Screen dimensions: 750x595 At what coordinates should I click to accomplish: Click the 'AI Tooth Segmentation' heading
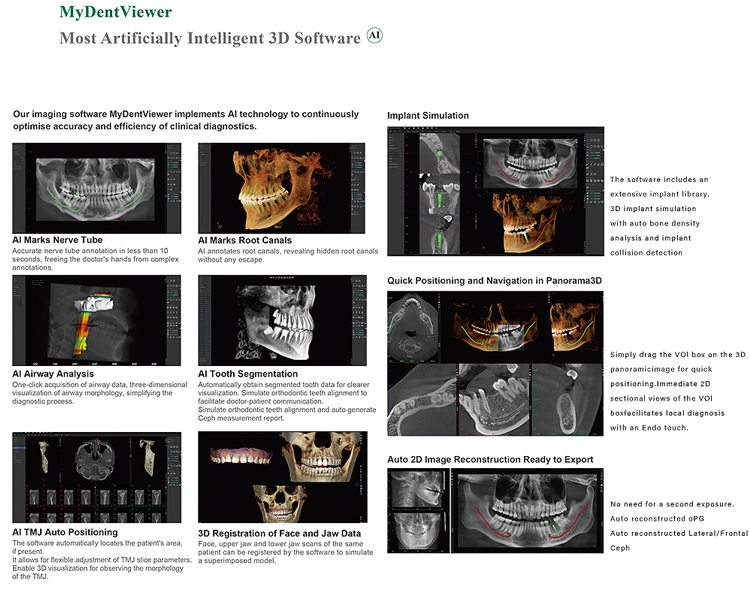click(248, 374)
